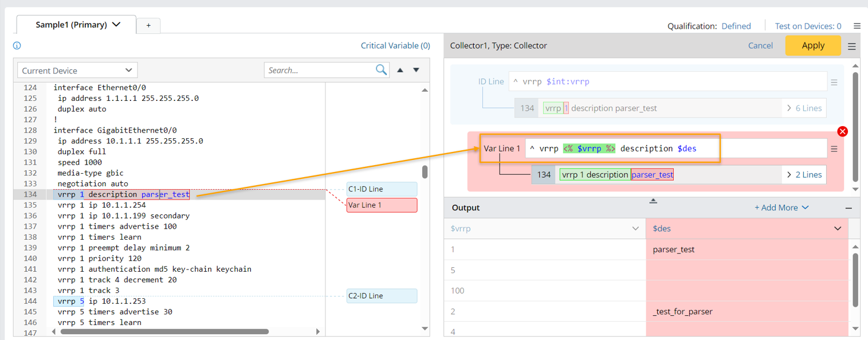Open the Var Line 1 options menu
This screenshot has height=340, width=868.
834,148
